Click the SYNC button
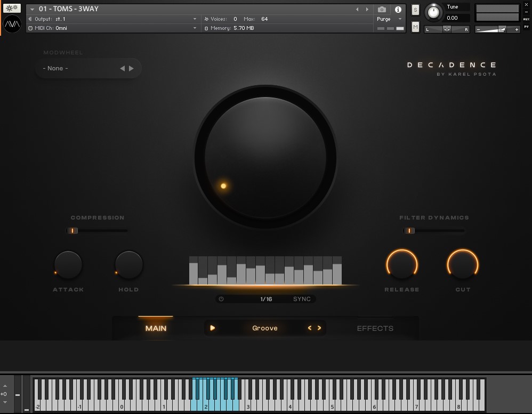Viewport: 532px width, 414px height. point(302,299)
